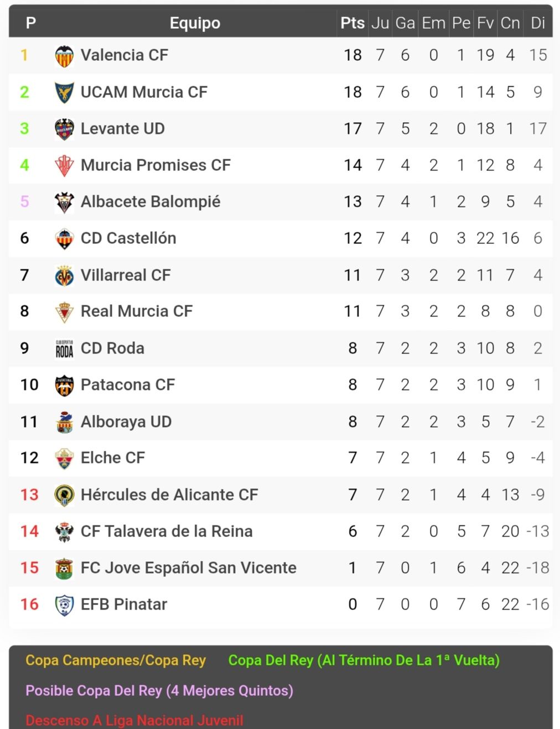Screen dimensions: 560x729
Task: Sort by the Di column header
Action: pyautogui.click(x=538, y=23)
